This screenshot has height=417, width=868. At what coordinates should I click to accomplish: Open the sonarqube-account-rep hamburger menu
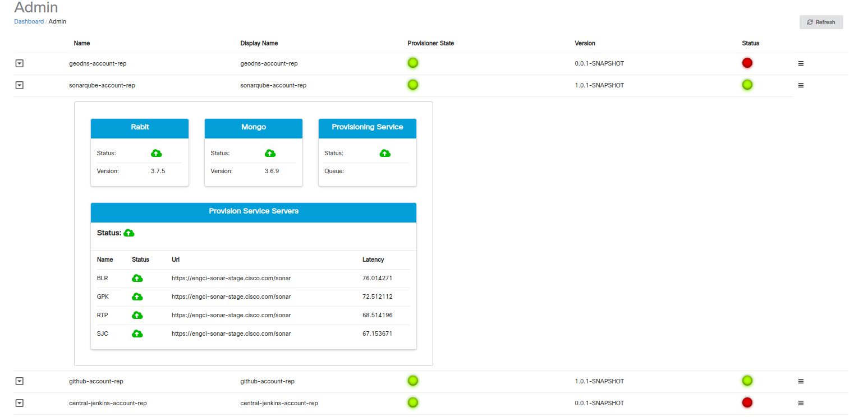[801, 85]
